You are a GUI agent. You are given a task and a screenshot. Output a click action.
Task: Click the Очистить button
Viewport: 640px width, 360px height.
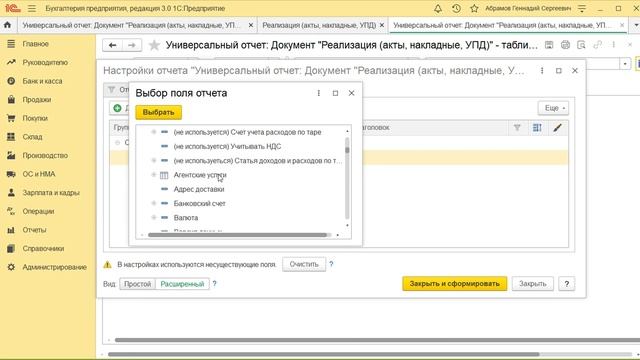tap(304, 264)
